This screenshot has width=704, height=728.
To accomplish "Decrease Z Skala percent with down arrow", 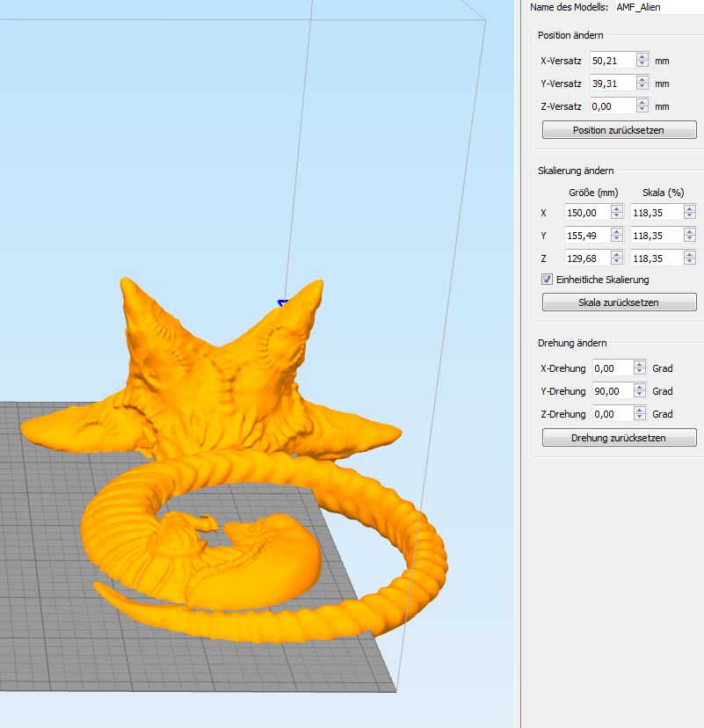I will point(690,262).
